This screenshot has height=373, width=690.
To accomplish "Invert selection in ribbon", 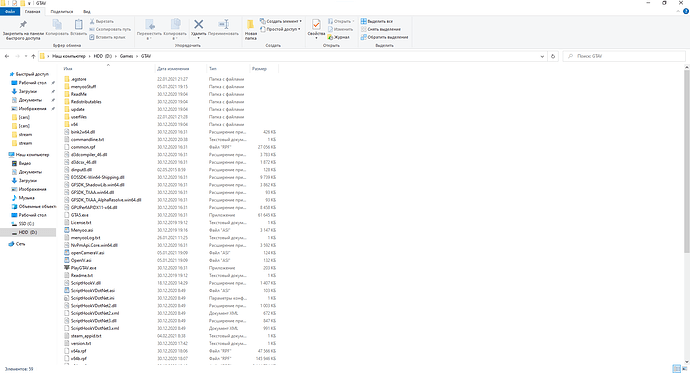I will pos(384,37).
